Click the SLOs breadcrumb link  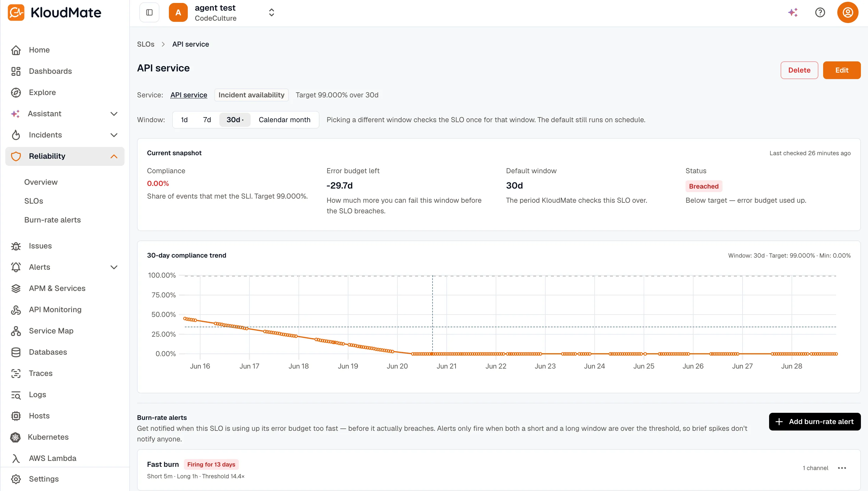146,44
